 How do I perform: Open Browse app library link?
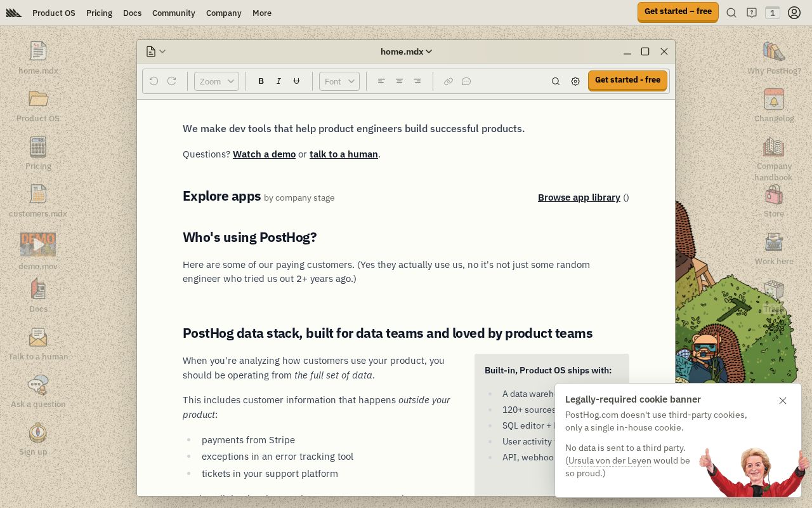tap(579, 197)
